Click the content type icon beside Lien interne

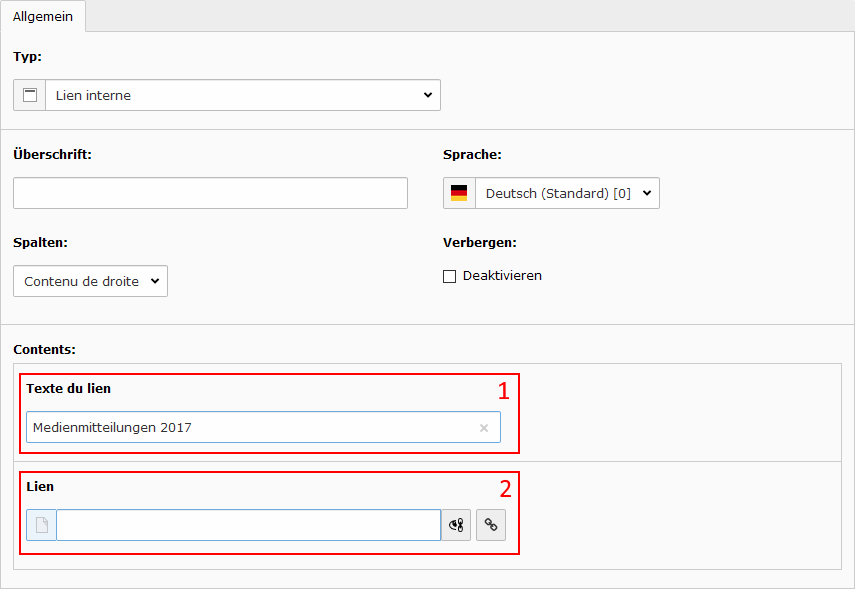point(29,95)
